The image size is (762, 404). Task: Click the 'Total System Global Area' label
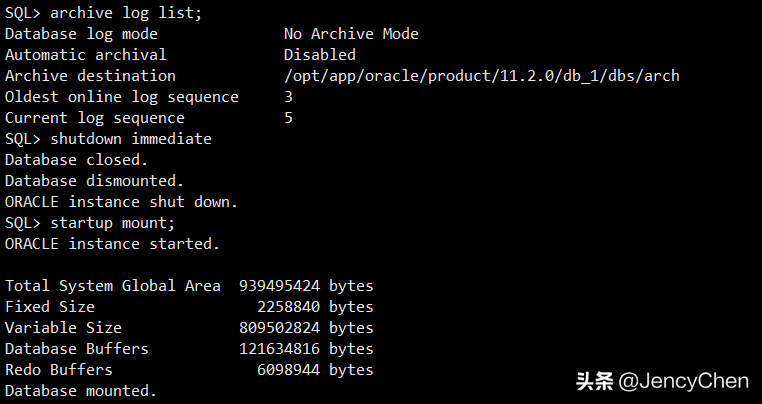(113, 286)
